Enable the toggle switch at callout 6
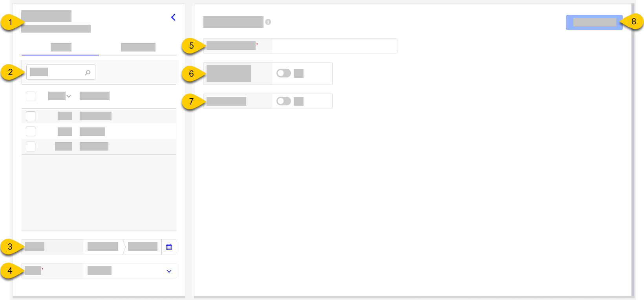Image resolution: width=644 pixels, height=300 pixels. [x=284, y=73]
